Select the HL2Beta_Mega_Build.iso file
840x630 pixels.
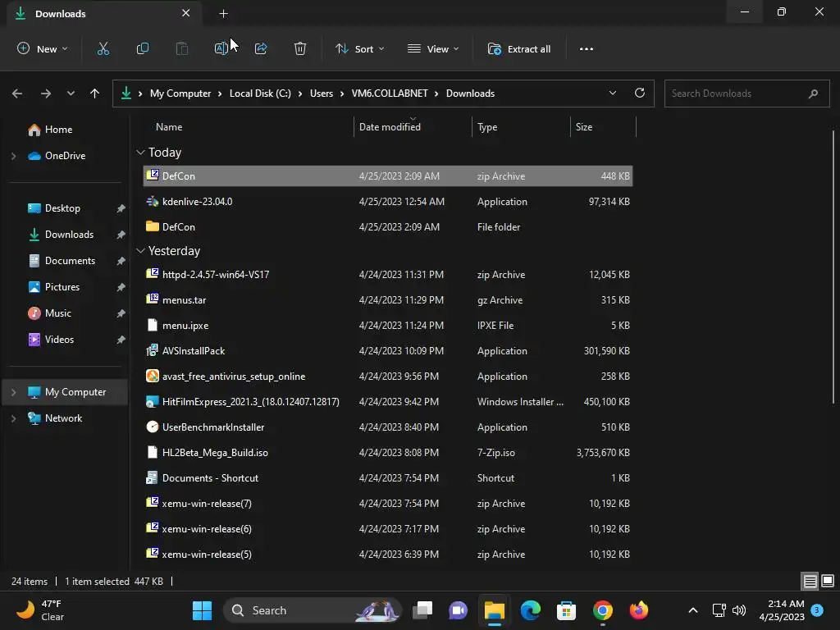pos(388,453)
